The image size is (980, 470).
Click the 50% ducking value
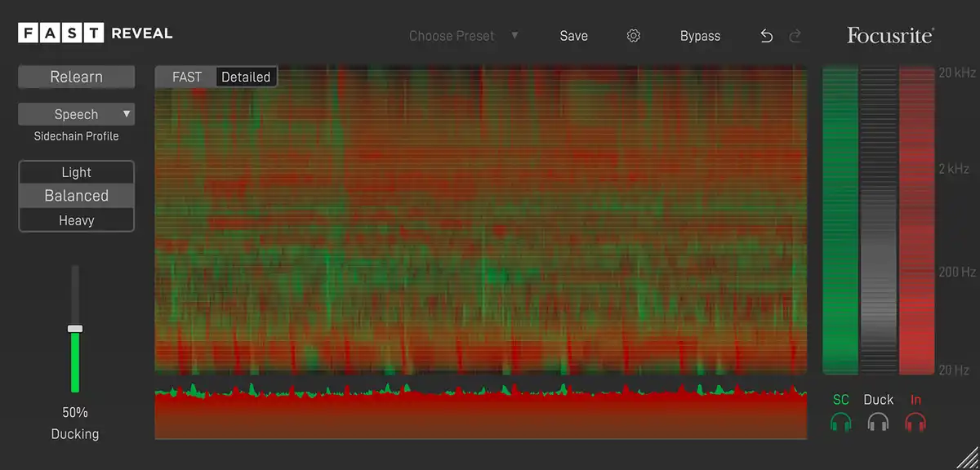click(75, 412)
